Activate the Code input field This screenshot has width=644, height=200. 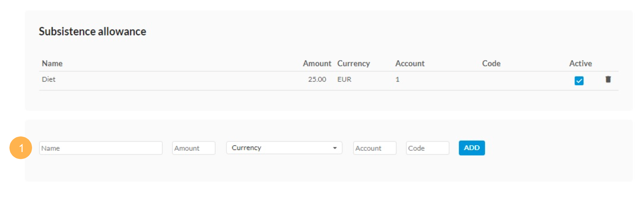427,148
